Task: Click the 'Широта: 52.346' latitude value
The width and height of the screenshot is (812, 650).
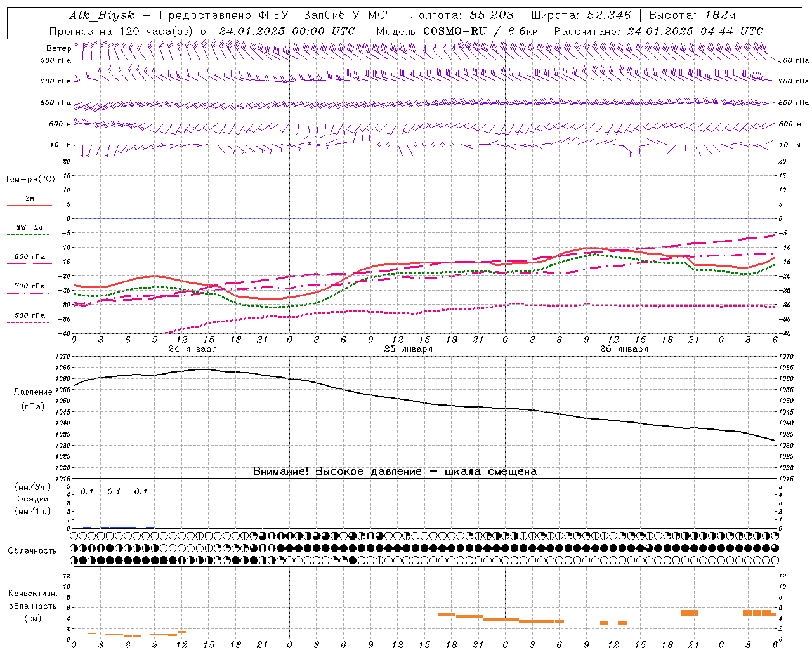Action: coord(581,15)
